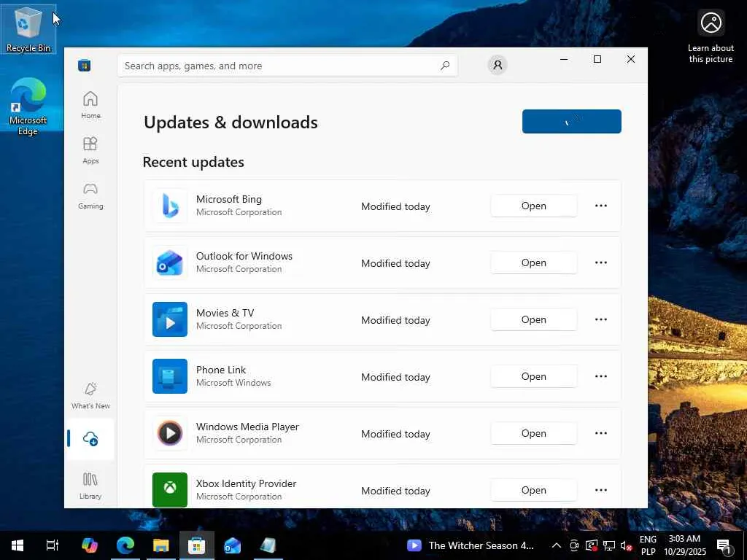Expand the hidden system tray icons chevron
This screenshot has width=747, height=560.
tap(556, 545)
